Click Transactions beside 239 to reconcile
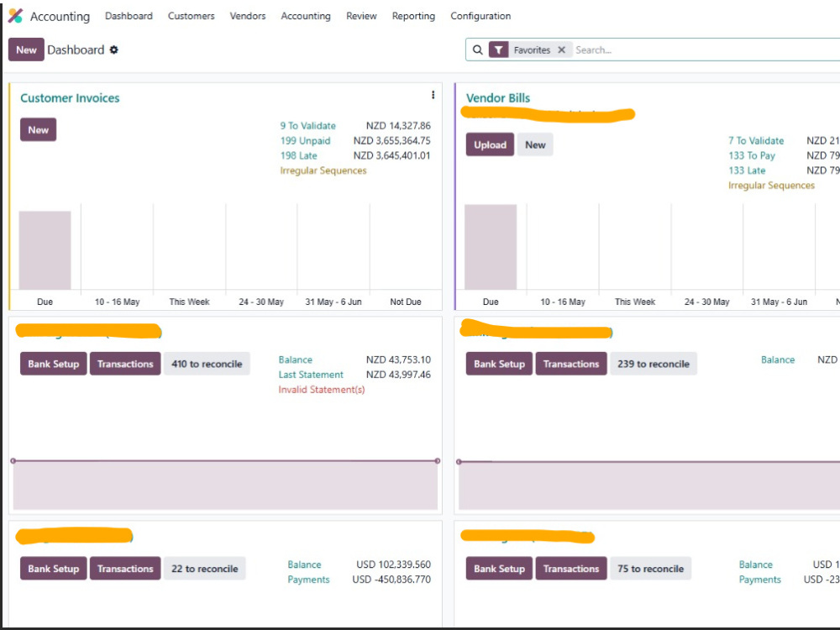840x630 pixels. pos(571,364)
